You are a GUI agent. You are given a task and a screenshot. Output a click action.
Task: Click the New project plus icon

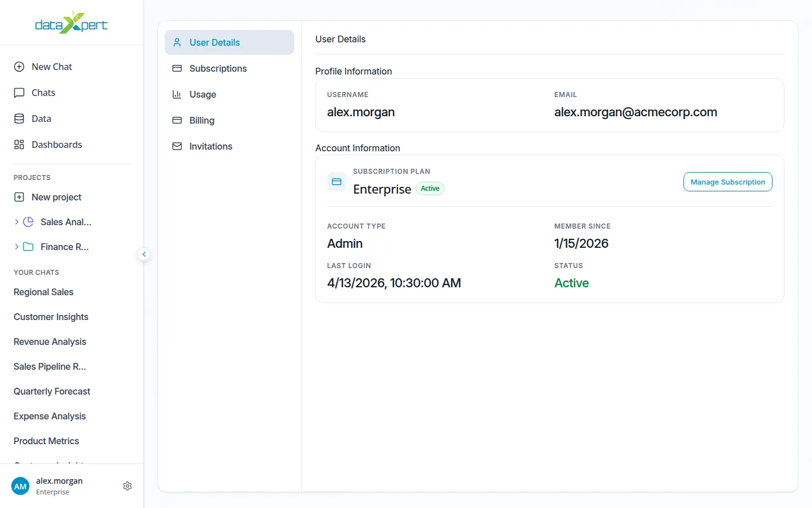tap(19, 197)
